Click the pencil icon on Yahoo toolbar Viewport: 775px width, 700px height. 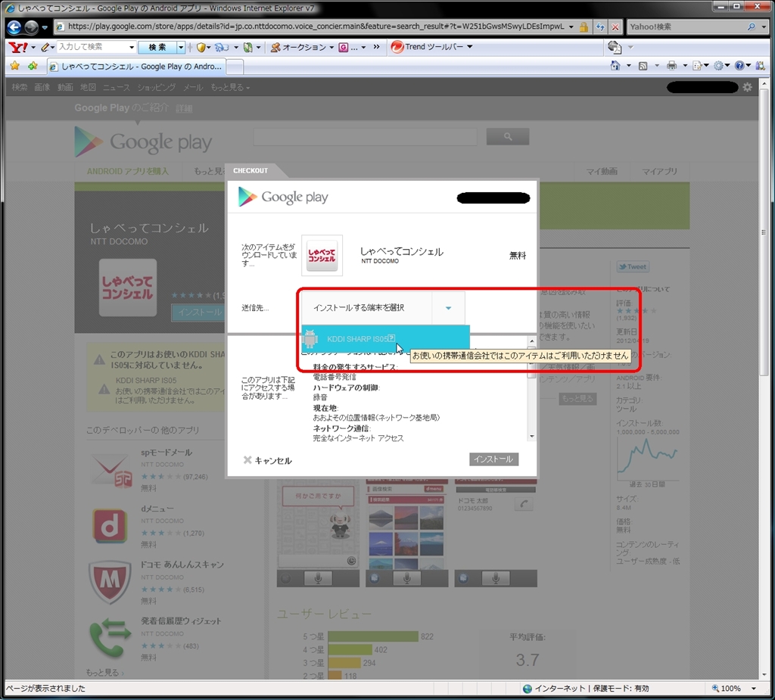coord(45,47)
